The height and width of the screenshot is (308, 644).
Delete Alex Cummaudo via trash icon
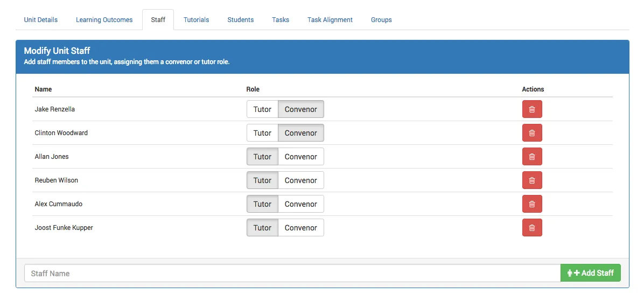click(532, 204)
